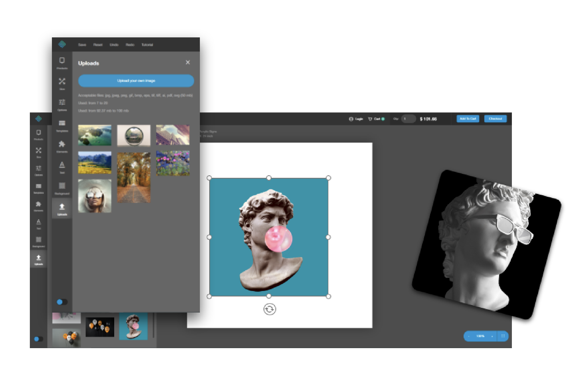Zoom in with the plus button
The width and height of the screenshot is (583, 392).
tap(492, 336)
